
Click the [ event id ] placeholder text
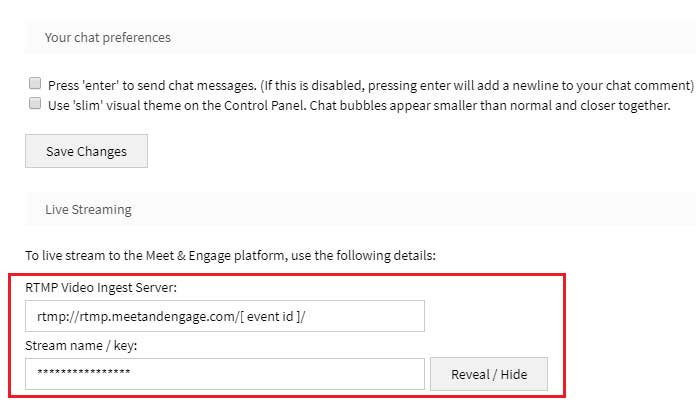[x=273, y=317]
